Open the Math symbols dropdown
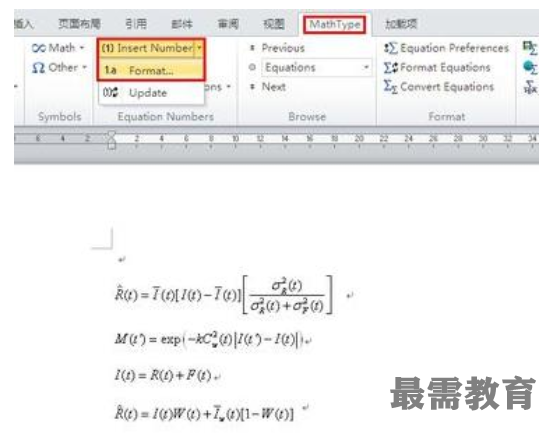The image size is (542, 433). click(58, 48)
